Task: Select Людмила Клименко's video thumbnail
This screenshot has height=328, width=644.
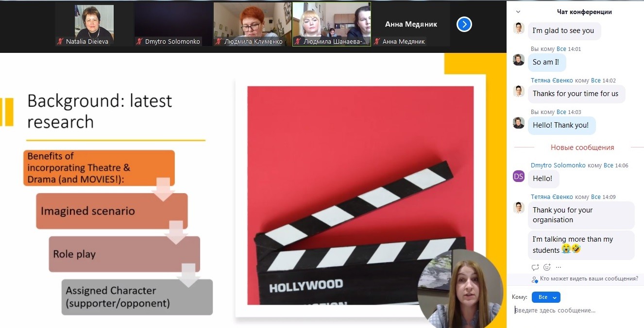Action: pyautogui.click(x=253, y=25)
